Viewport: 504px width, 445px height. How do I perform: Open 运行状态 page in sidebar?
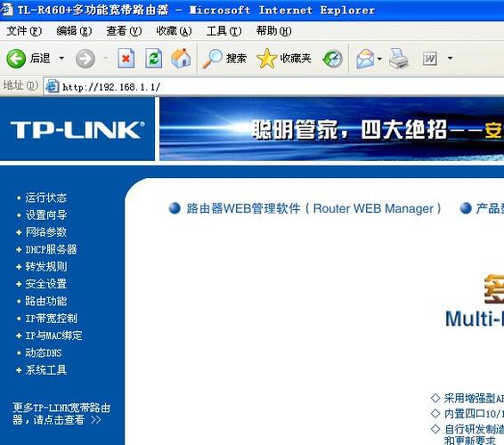click(45, 198)
